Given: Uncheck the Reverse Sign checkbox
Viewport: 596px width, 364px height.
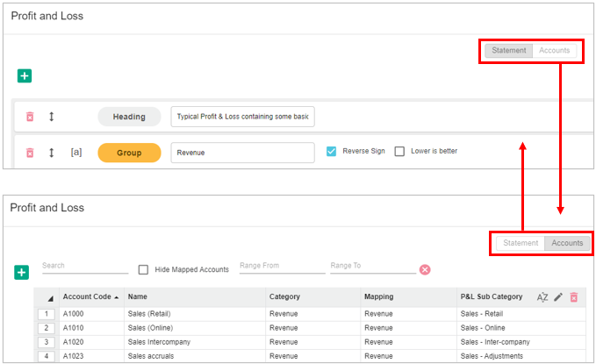Looking at the screenshot, I should click(x=331, y=151).
